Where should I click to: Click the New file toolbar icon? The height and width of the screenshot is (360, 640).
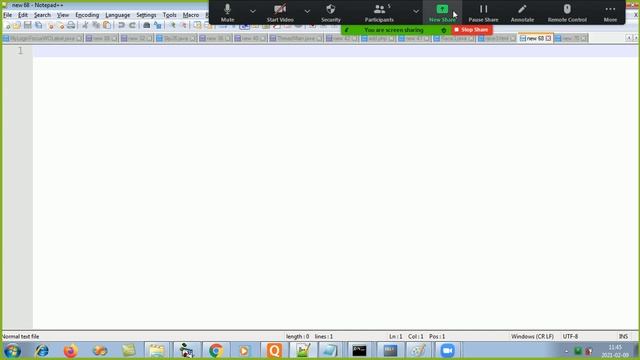click(x=7, y=26)
